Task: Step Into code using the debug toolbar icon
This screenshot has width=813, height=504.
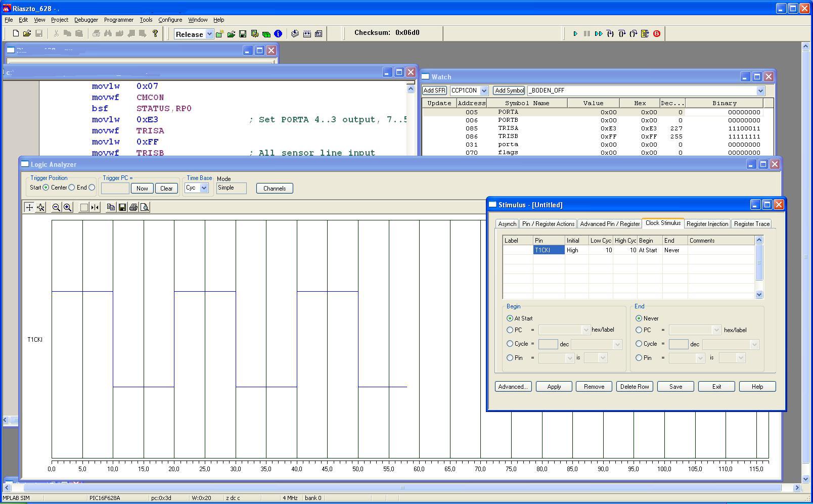Action: tap(610, 34)
